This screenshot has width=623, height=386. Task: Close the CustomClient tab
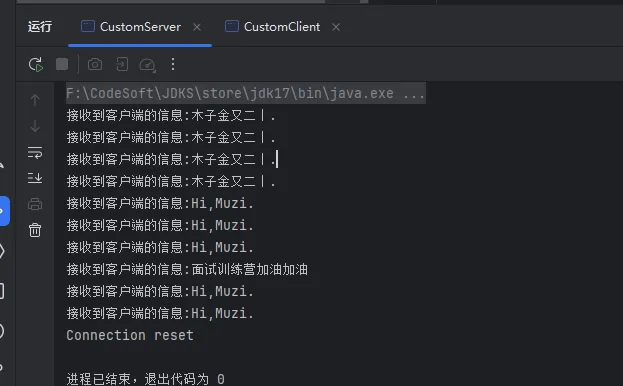point(336,27)
